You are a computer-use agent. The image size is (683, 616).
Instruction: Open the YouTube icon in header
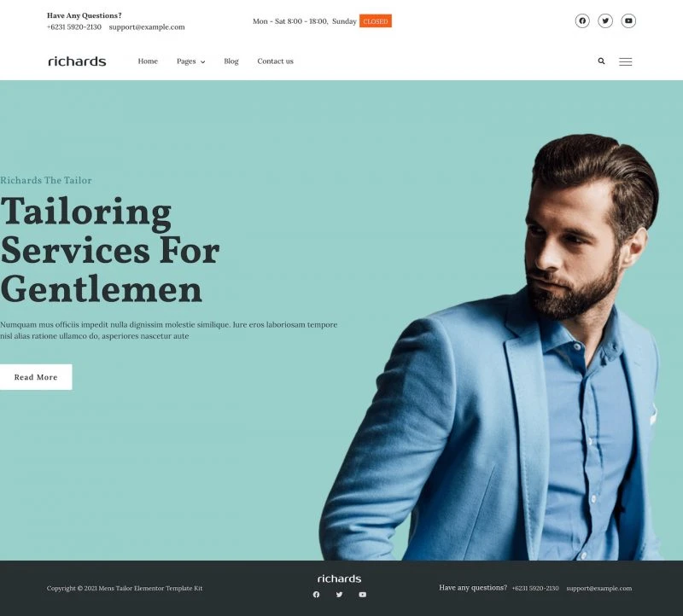(x=628, y=20)
